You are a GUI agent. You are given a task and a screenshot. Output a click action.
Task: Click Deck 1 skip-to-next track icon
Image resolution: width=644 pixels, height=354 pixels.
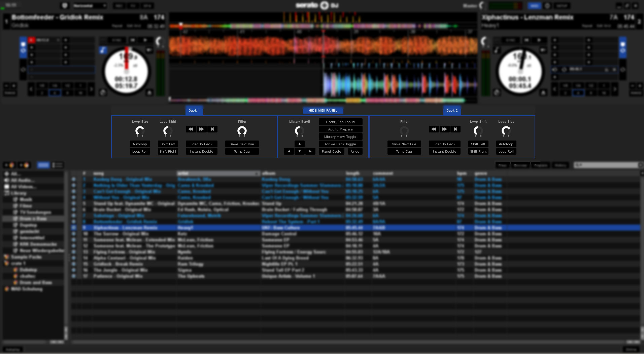[212, 129]
